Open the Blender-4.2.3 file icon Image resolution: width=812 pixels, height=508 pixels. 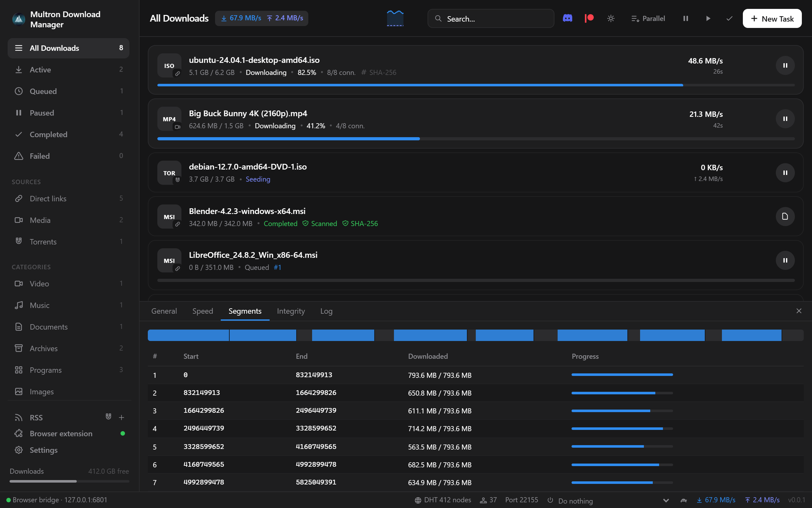coord(785,216)
